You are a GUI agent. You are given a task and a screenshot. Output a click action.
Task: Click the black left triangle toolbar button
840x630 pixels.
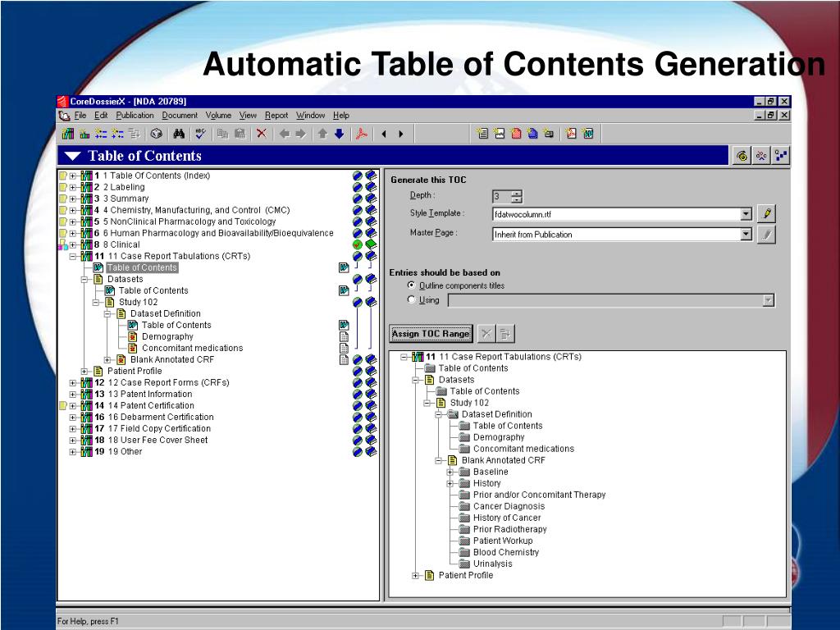(x=384, y=134)
